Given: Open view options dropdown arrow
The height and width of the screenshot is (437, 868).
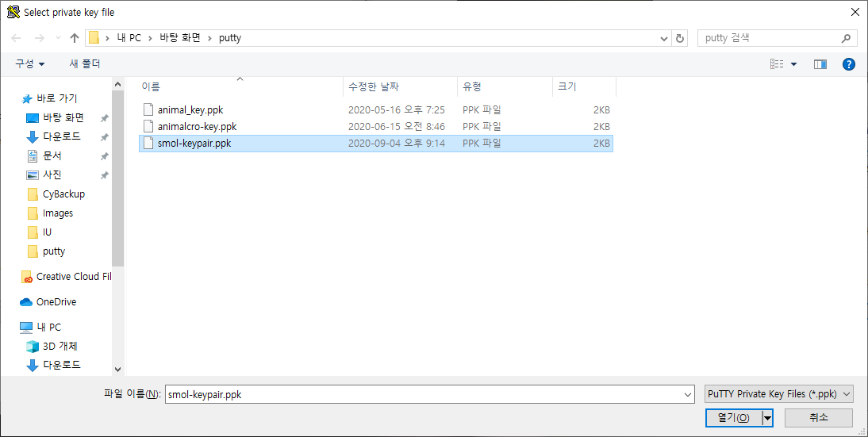Looking at the screenshot, I should click(x=793, y=64).
